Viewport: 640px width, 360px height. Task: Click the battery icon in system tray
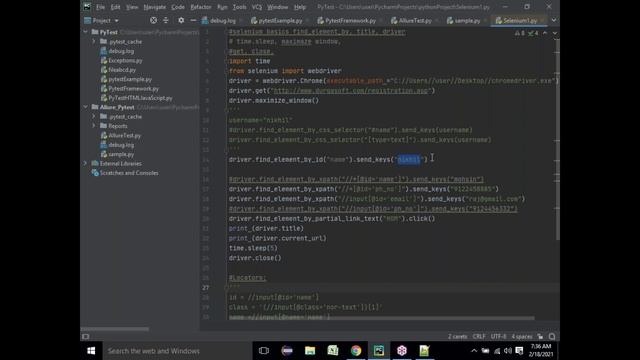(x=485, y=351)
